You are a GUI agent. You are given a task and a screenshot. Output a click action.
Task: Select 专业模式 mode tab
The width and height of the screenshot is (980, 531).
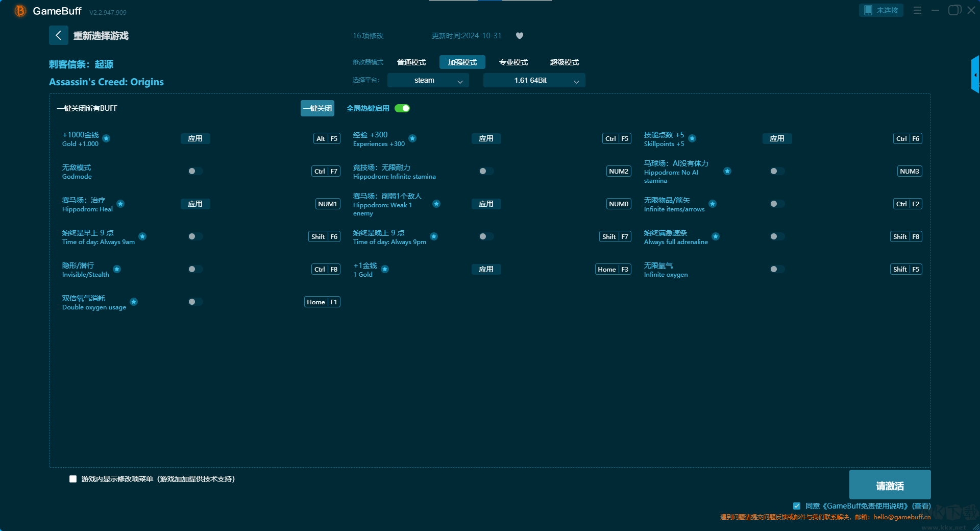[x=513, y=62]
